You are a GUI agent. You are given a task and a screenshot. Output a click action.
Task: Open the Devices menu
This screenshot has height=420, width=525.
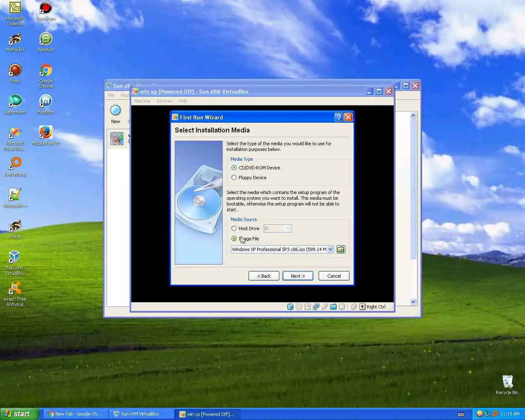(164, 101)
